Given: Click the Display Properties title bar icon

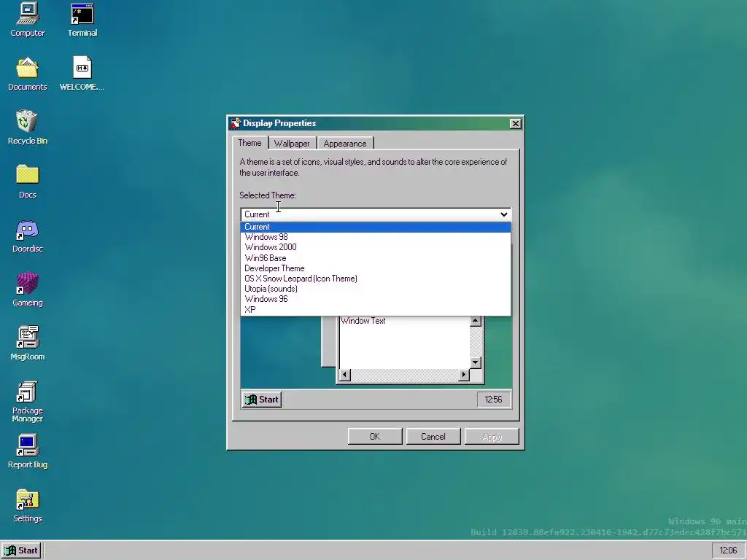Looking at the screenshot, I should point(235,123).
